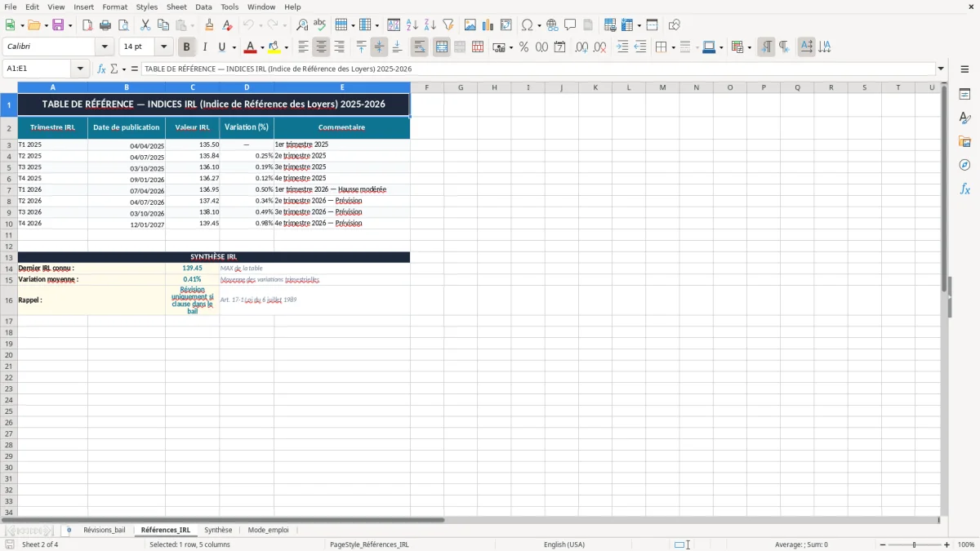Click the zoom in plus button

(947, 544)
